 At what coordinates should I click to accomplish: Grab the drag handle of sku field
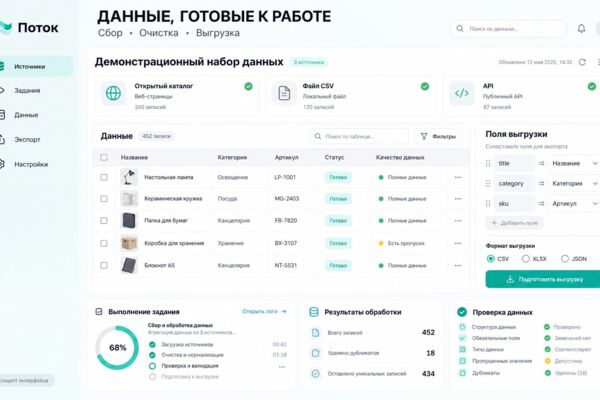click(488, 203)
